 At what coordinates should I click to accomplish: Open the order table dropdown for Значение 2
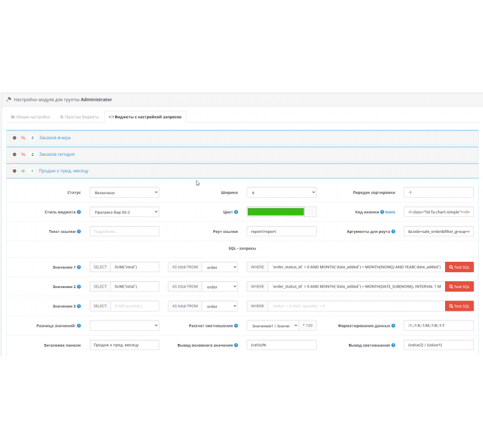point(220,287)
